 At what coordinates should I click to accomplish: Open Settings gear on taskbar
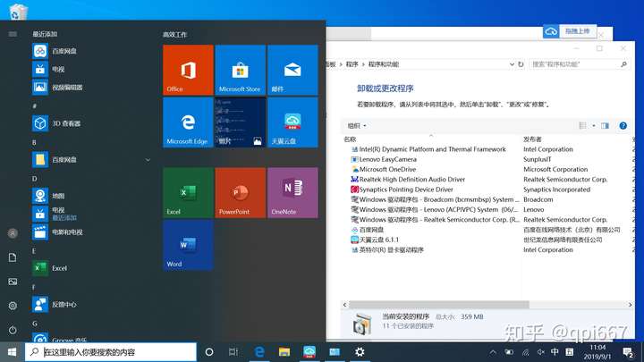pos(360,352)
